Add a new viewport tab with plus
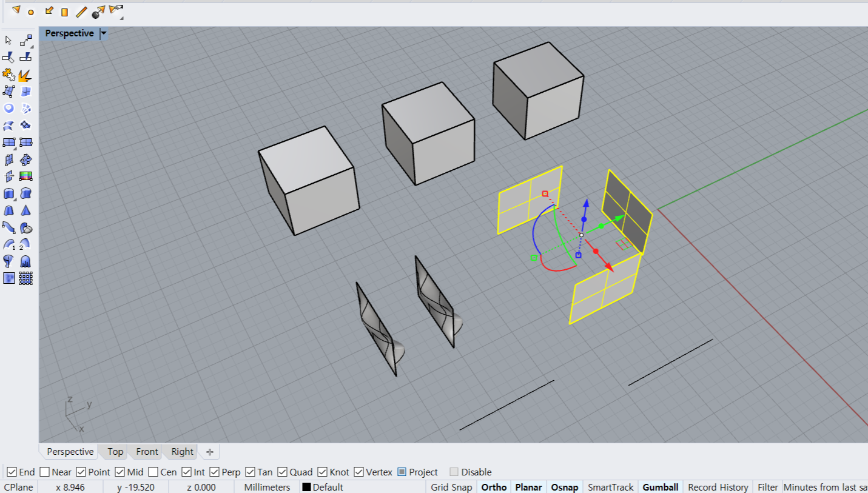This screenshot has width=868, height=493. pyautogui.click(x=210, y=452)
